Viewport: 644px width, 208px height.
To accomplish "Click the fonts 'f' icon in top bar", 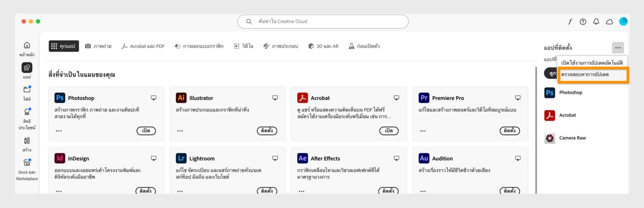I will tap(570, 21).
